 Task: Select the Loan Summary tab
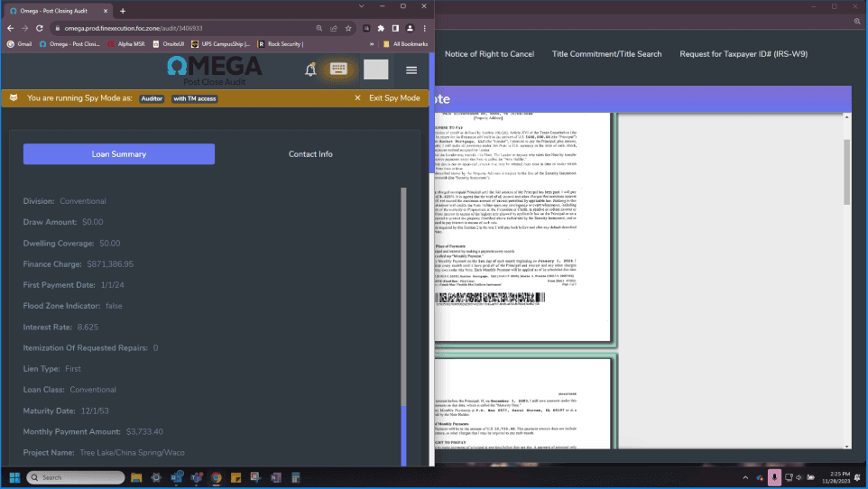pos(119,154)
